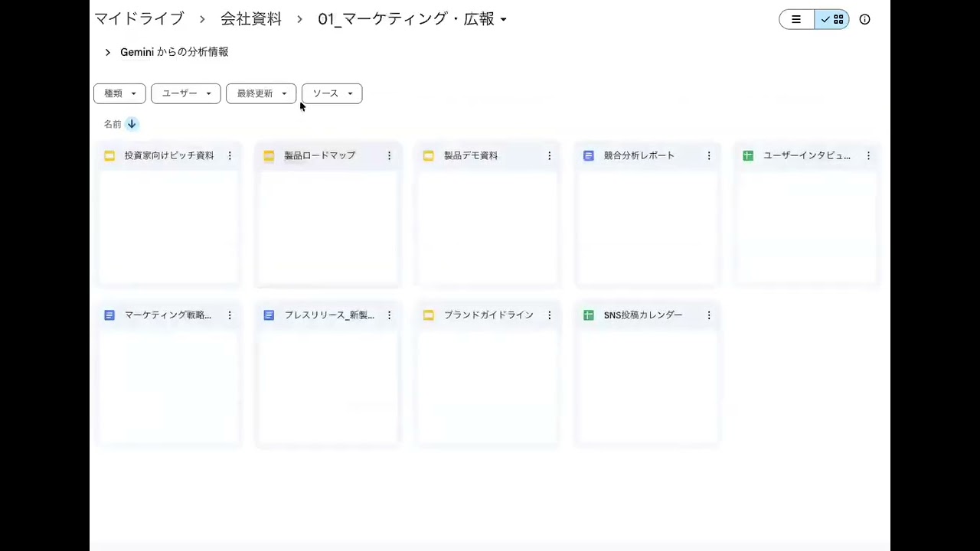Image resolution: width=980 pixels, height=551 pixels.
Task: Click Docs icon of 競合分析レポート
Action: pyautogui.click(x=589, y=155)
